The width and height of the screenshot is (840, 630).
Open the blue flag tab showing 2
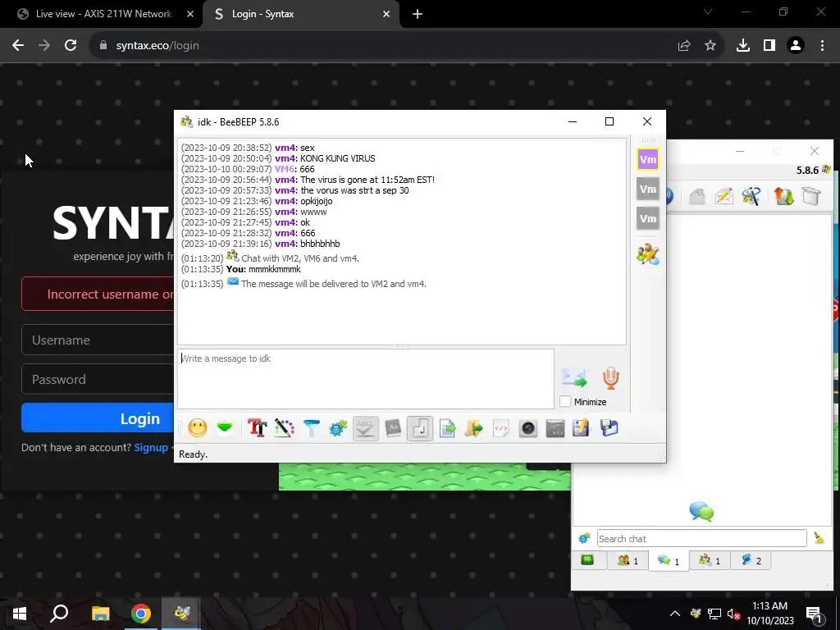click(x=751, y=560)
